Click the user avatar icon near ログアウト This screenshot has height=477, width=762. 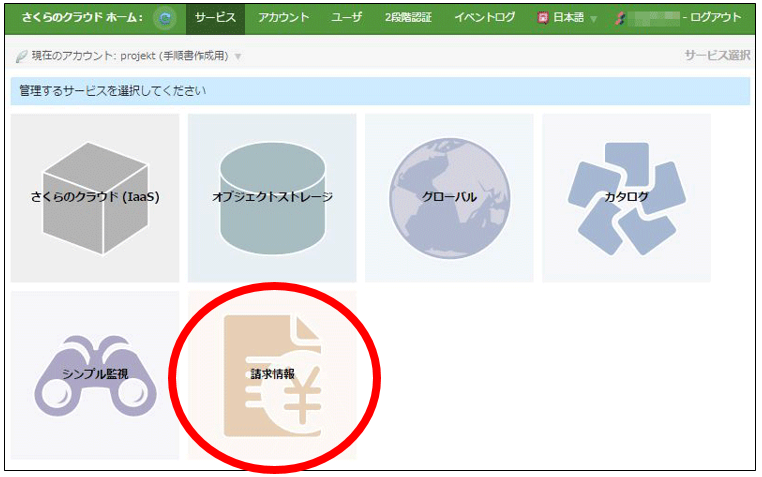619,18
